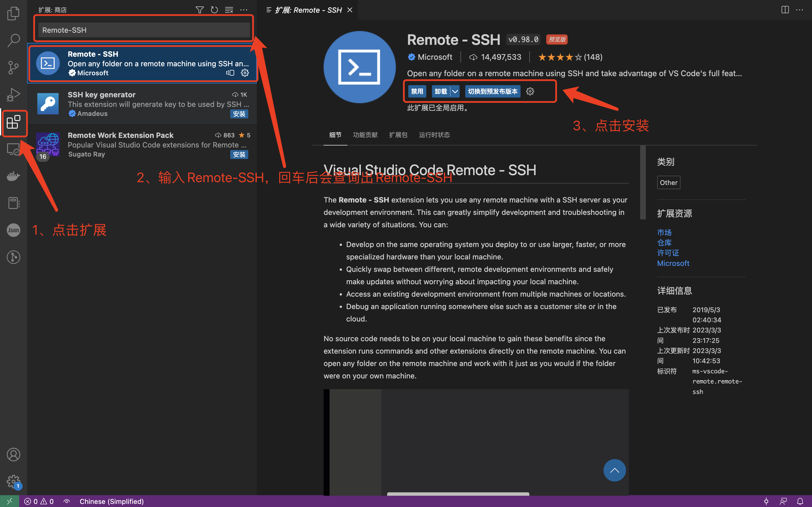Click the Remote - SSH list item gear

245,73
